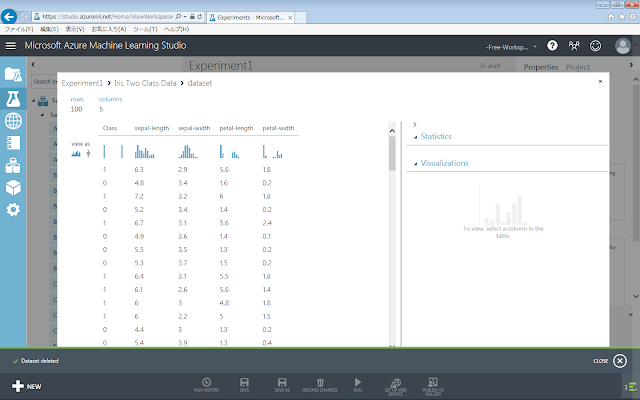Open the browser 表示(V) menu
Screen dimensions: 640x400
[x=75, y=29]
